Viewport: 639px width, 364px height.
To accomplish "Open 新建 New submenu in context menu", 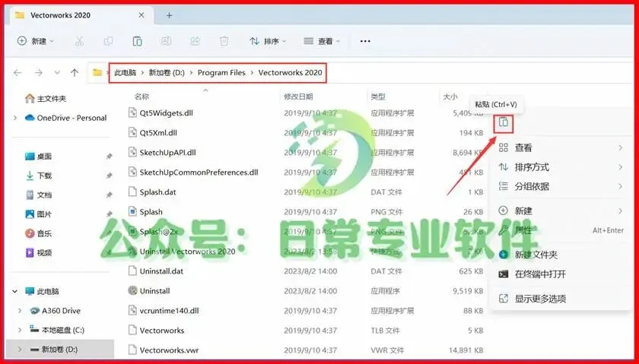I will click(x=561, y=211).
